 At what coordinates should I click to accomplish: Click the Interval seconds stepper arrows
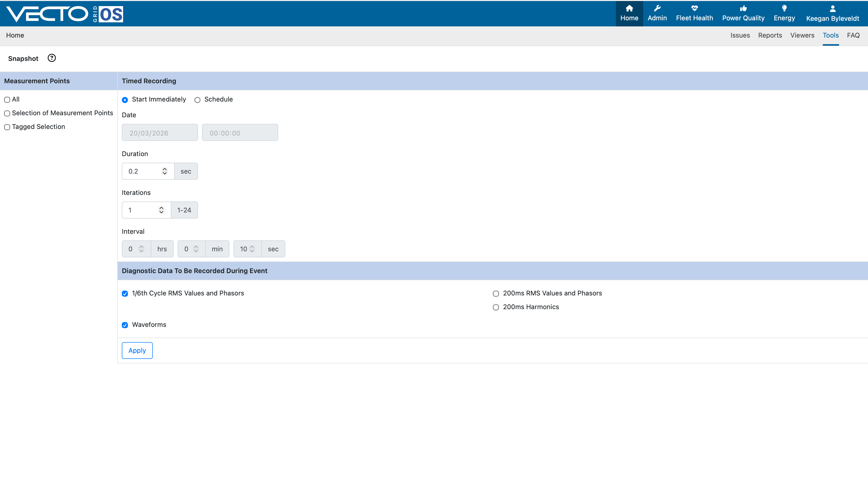[252, 249]
